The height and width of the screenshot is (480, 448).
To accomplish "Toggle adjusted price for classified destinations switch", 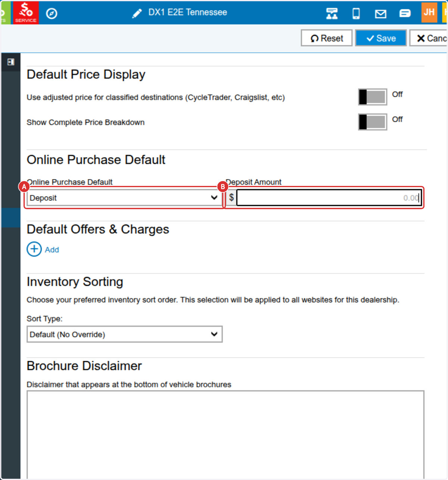I will click(372, 97).
